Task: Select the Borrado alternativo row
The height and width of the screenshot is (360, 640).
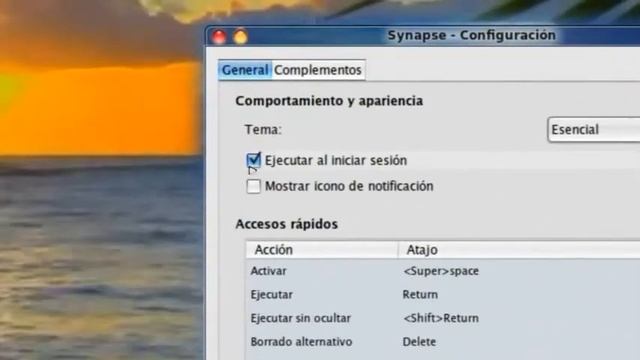Action: (443, 342)
